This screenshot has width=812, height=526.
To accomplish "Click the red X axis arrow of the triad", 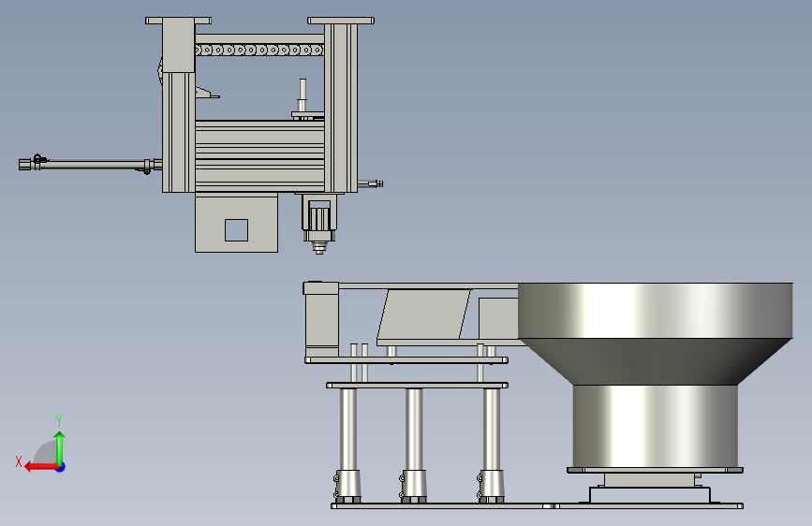I will (40, 467).
